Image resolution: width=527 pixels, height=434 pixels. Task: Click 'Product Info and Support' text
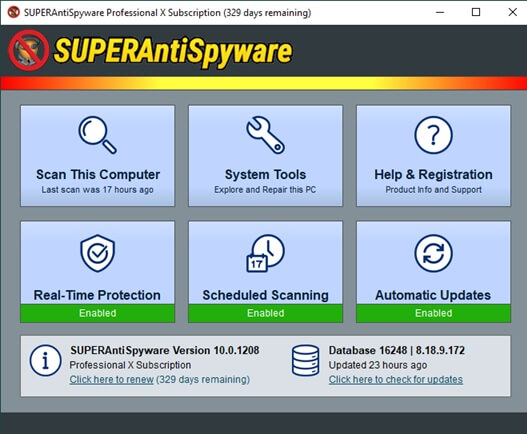point(434,190)
